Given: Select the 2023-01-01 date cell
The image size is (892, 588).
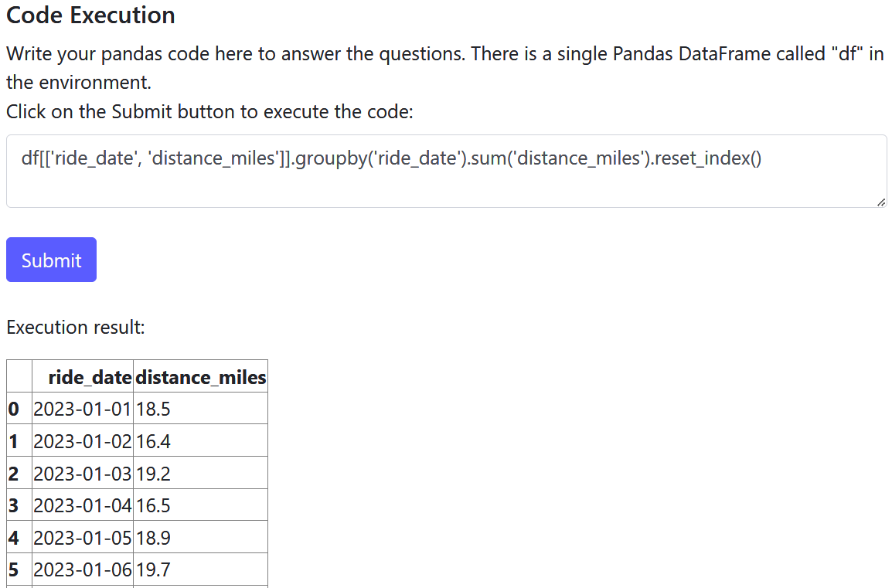Looking at the screenshot, I should (x=83, y=409).
